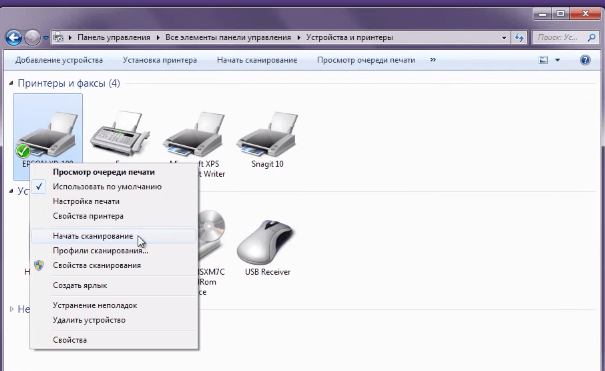Select 'Все элементы панели управления' breadcrumb

point(228,37)
